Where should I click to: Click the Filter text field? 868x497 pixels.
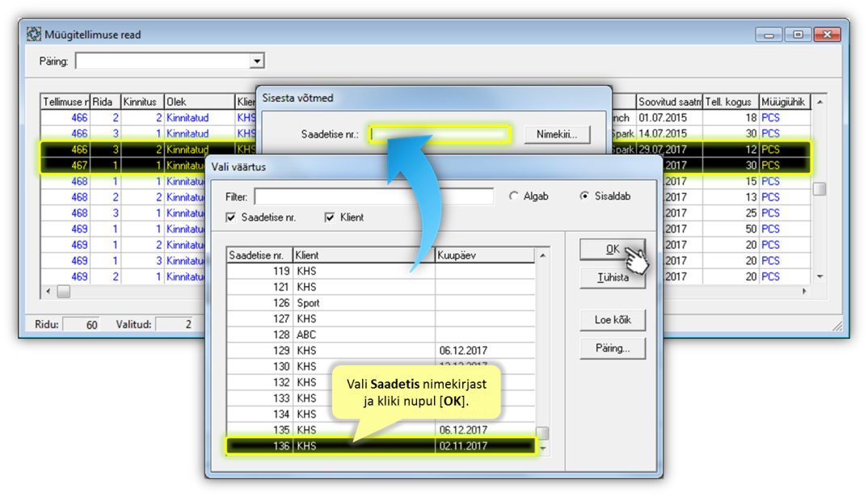(373, 196)
